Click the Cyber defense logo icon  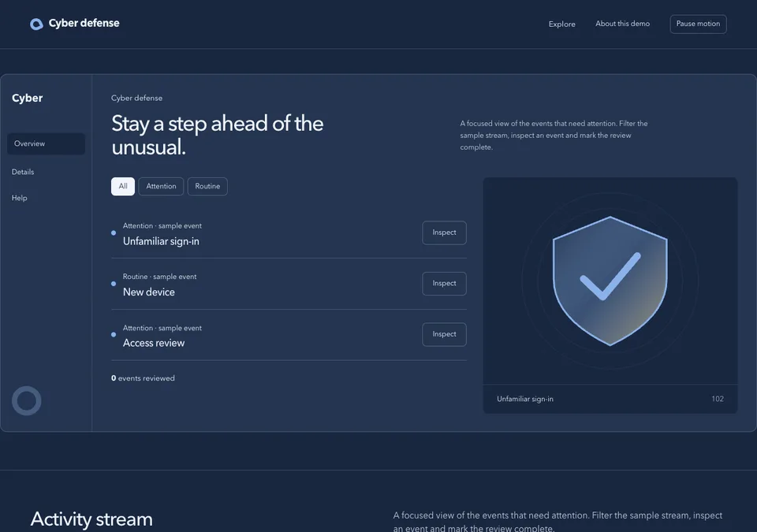click(36, 24)
